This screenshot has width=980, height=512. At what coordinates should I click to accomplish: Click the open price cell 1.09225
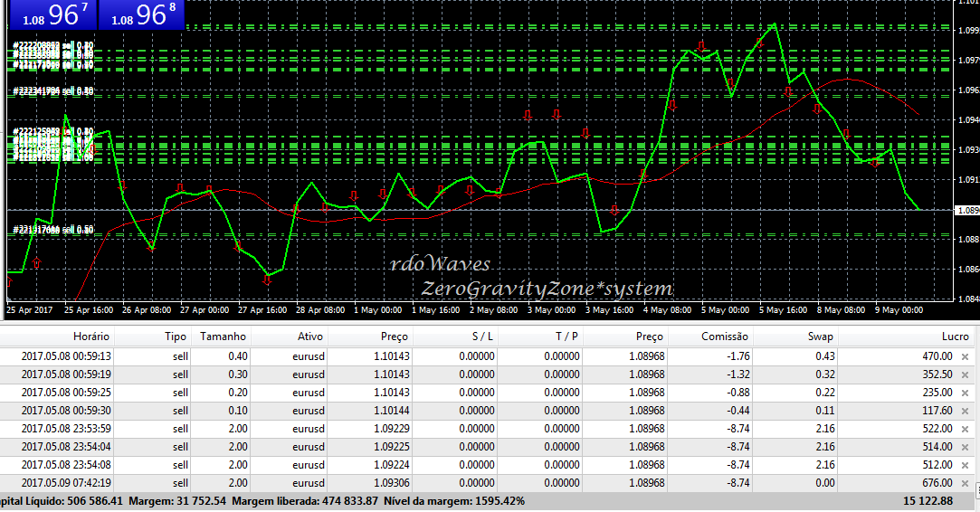coord(392,447)
